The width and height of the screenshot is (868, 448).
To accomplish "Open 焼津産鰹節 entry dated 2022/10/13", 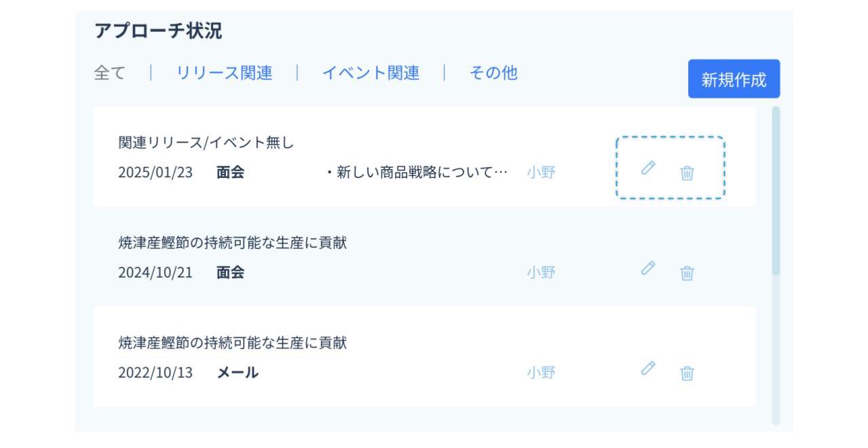I will (232, 343).
